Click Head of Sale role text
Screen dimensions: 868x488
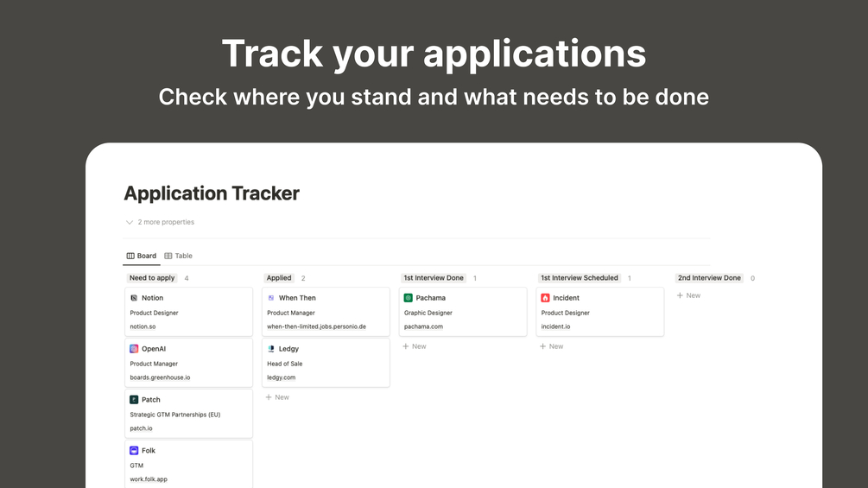pyautogui.click(x=284, y=364)
